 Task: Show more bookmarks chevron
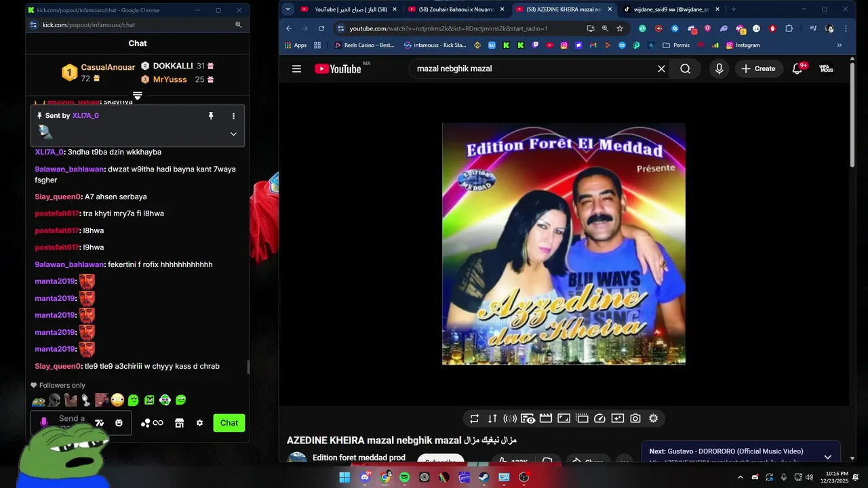click(840, 45)
